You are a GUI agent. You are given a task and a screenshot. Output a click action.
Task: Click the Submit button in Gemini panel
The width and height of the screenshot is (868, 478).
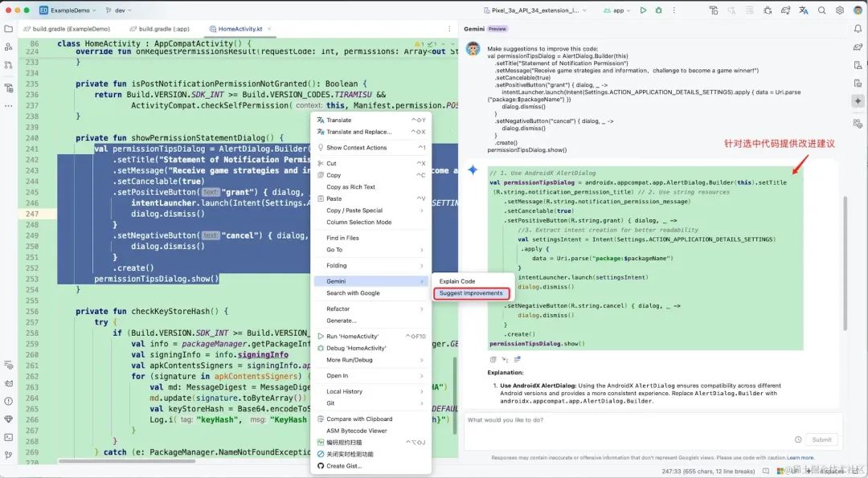point(821,439)
